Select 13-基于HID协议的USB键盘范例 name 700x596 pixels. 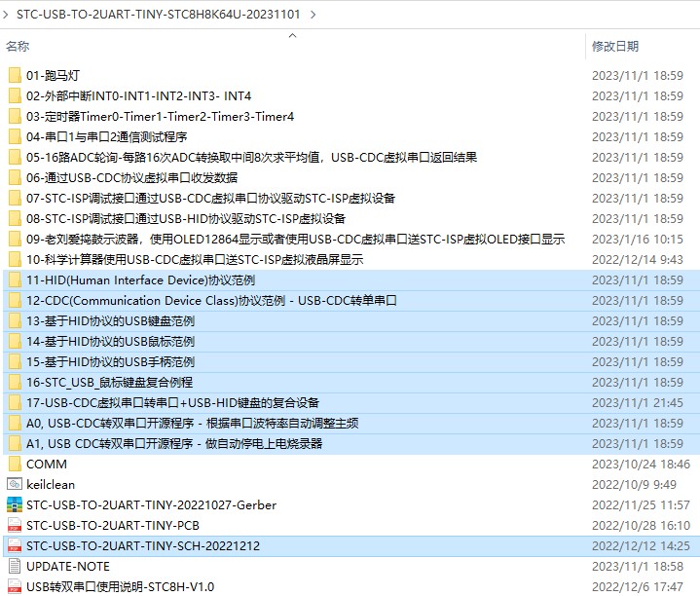click(x=110, y=321)
